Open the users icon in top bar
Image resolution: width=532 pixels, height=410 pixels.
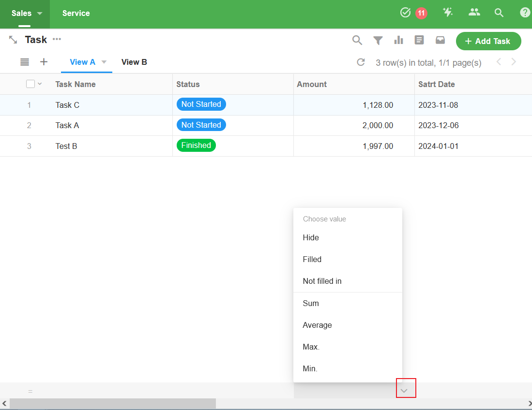point(474,13)
